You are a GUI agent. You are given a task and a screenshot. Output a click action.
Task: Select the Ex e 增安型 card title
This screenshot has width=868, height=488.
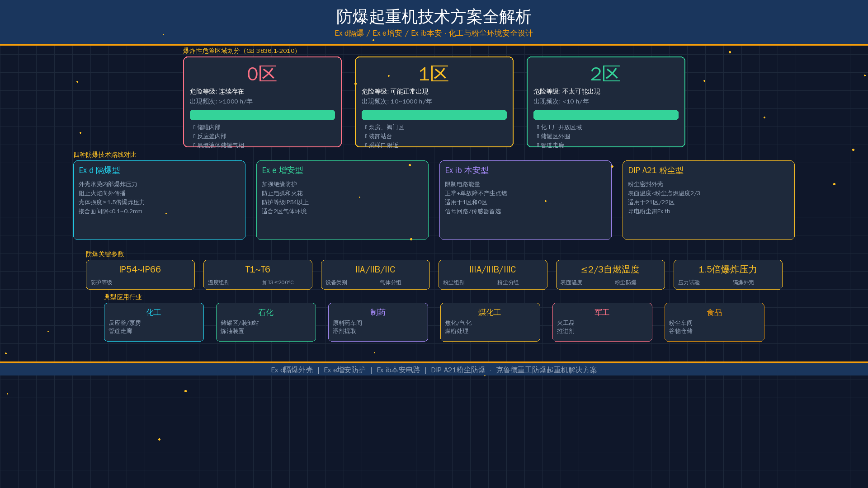pos(283,170)
